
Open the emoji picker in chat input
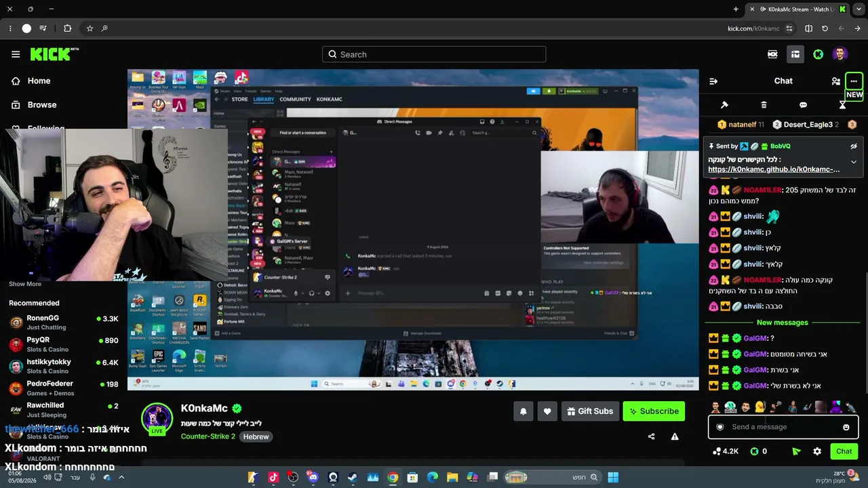coord(846,427)
